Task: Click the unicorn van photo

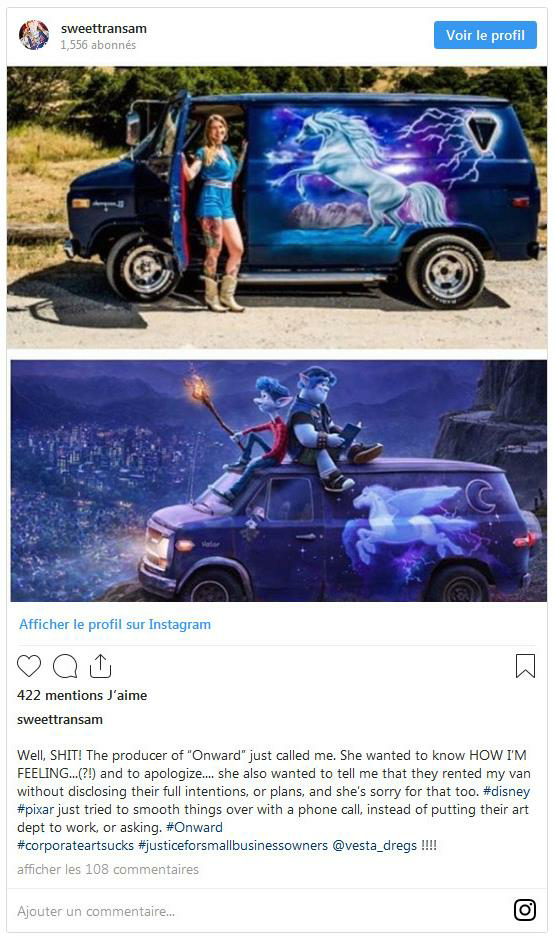Action: pos(277,207)
